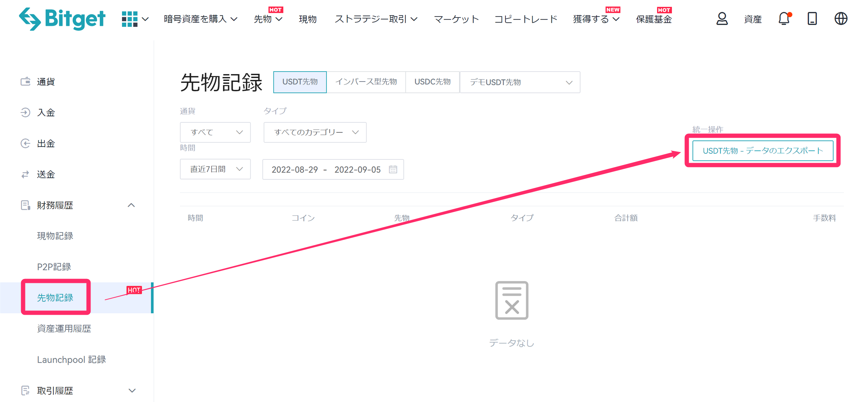Open 送金 in the sidebar
Screen dimensions: 868x402
pos(46,174)
